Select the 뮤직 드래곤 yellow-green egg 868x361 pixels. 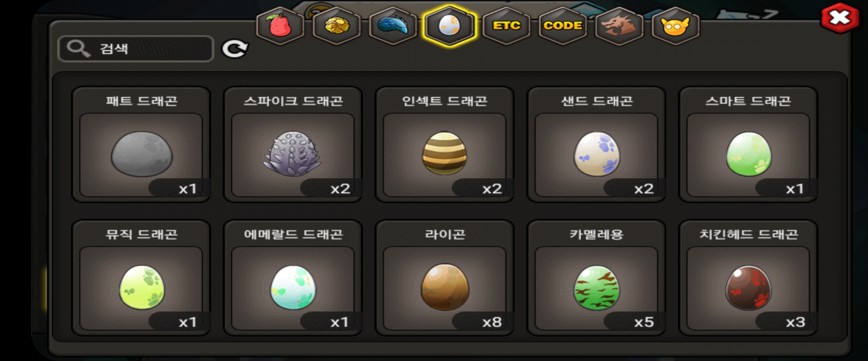141,278
